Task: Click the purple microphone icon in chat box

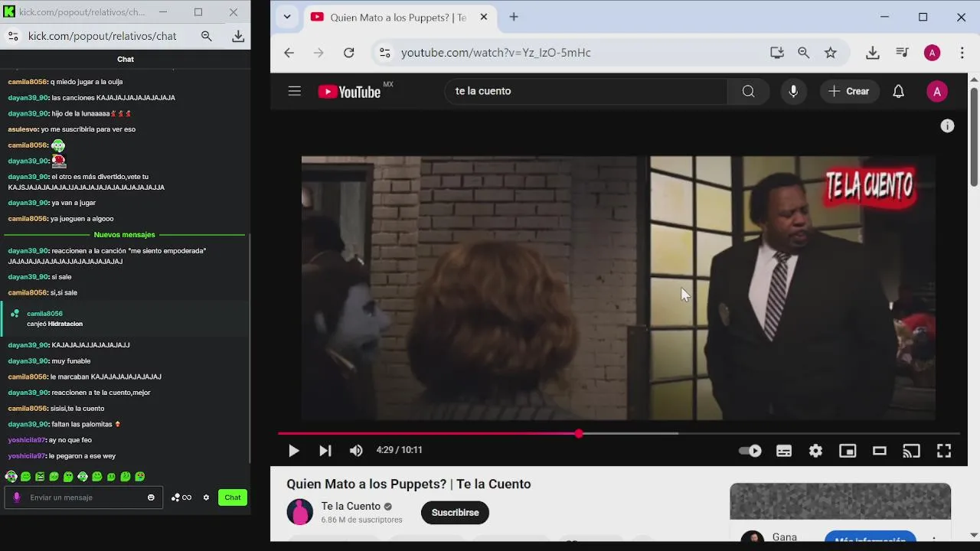Action: click(17, 497)
